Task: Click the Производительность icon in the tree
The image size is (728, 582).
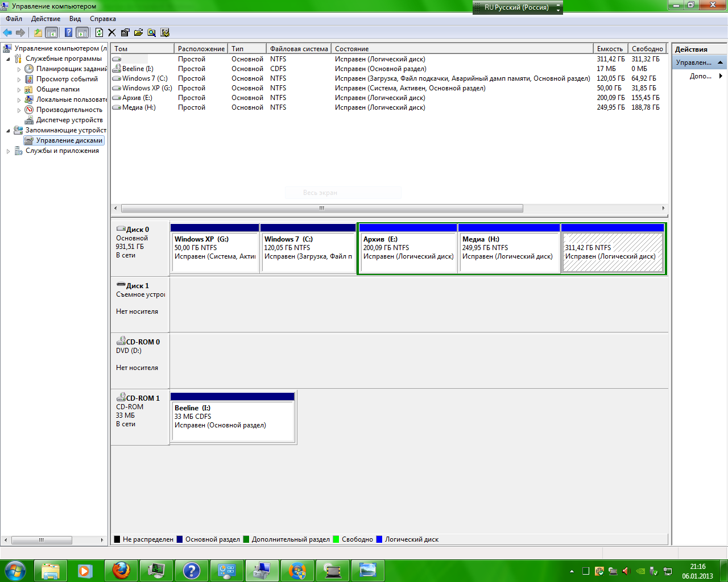Action: [29, 110]
